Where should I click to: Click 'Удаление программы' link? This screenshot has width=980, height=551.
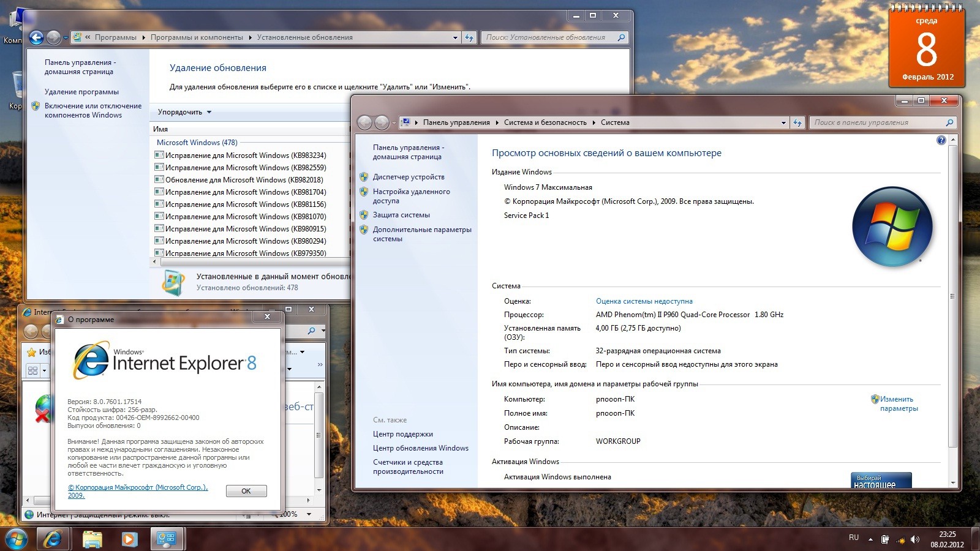pos(81,92)
